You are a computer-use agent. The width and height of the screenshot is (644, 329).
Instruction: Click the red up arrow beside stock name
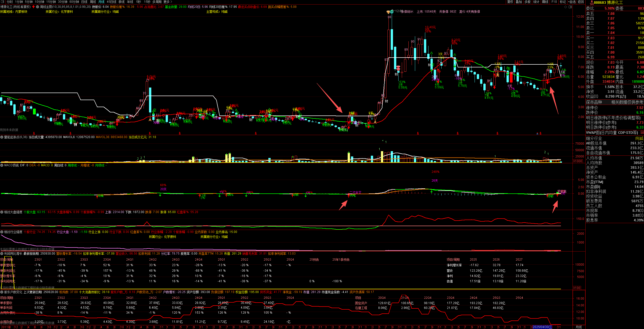pyautogui.click(x=33, y=7)
